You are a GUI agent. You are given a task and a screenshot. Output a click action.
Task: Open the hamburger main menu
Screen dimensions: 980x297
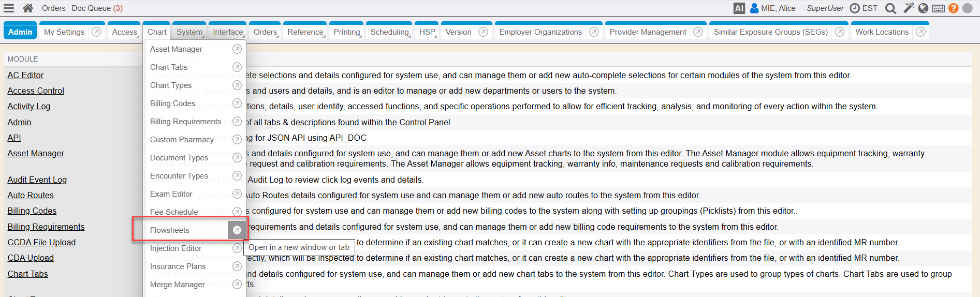9,8
